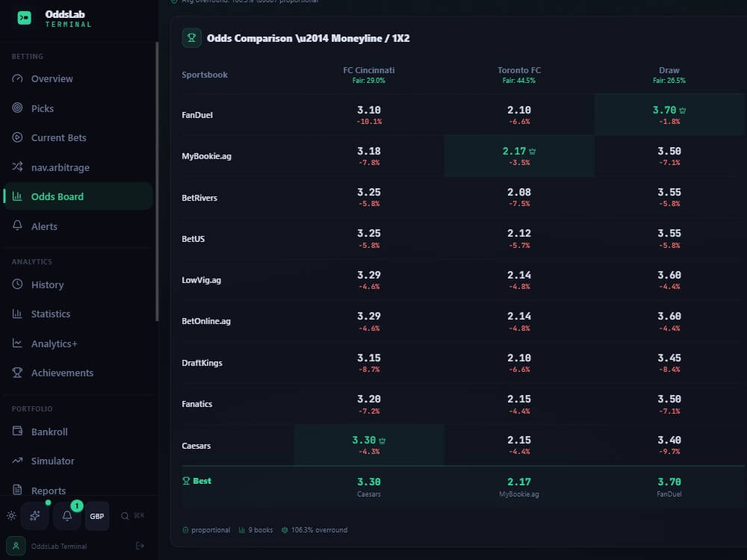Viewport: 747px width, 560px height.
Task: Click the crown icon next to 3.70
Action: point(683,111)
